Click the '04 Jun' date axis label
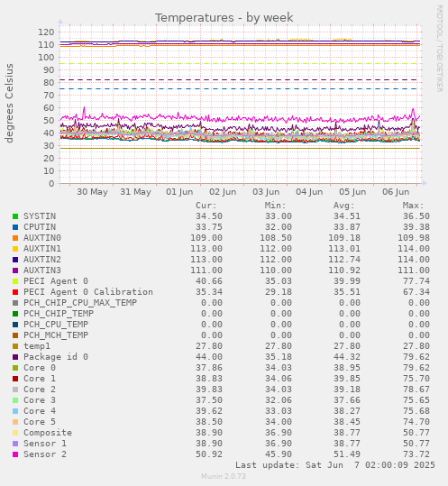This screenshot has height=486, width=448. (x=309, y=192)
